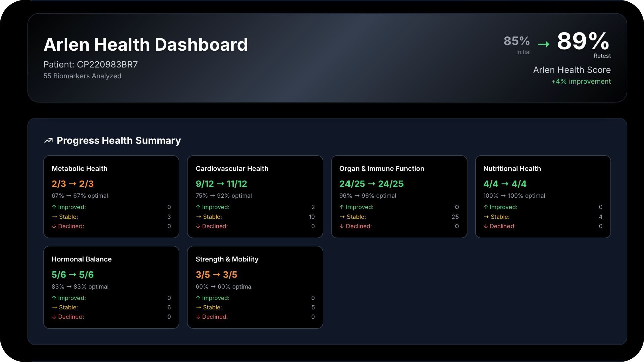
Task: Click the Declined down-arrow in Hormonal Balance card
Action: tap(54, 317)
